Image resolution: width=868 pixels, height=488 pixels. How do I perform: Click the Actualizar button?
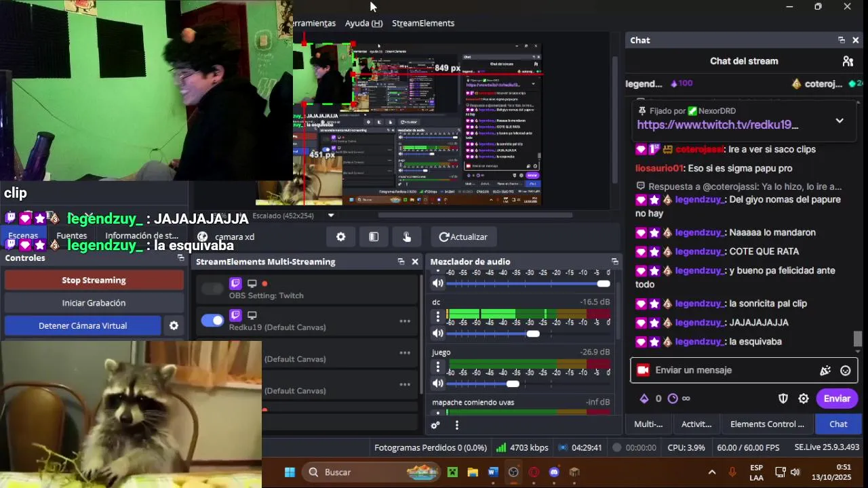pos(464,237)
